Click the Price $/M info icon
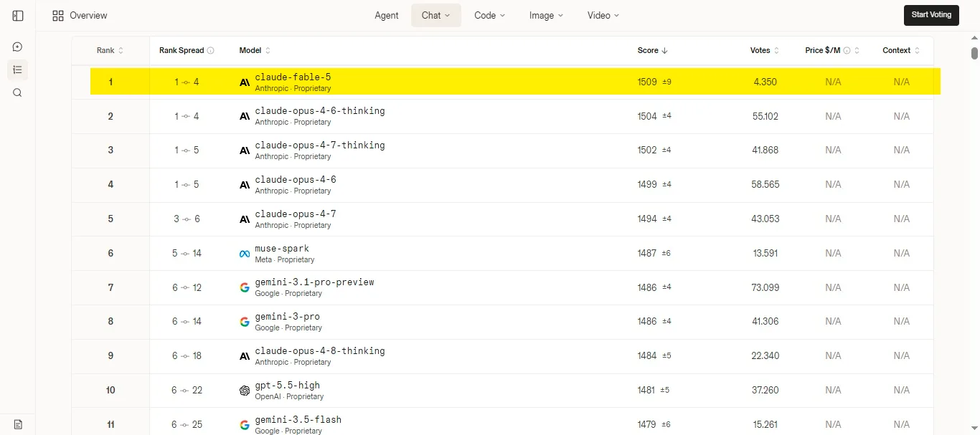This screenshot has width=980, height=435. pos(847,50)
